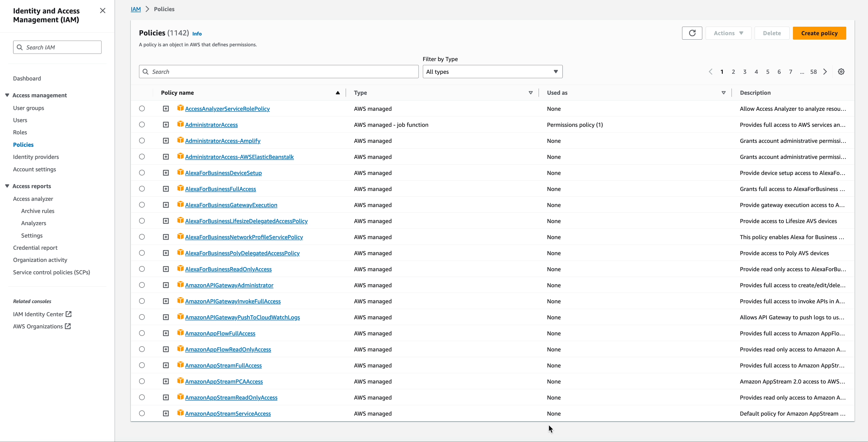Click the search magnifier in Search IAM field

19,47
